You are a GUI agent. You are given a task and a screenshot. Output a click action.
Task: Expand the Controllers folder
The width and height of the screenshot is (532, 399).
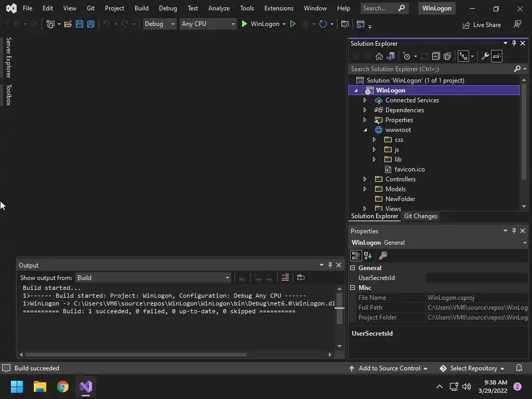(365, 179)
